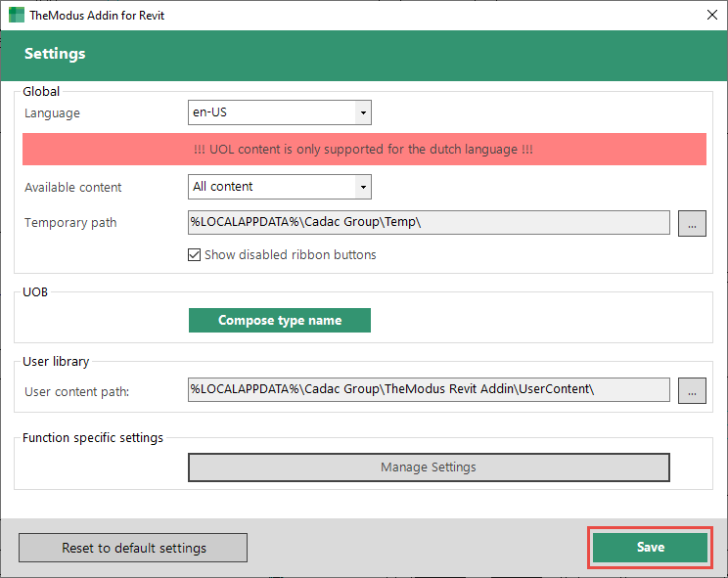The image size is (728, 578).
Task: Click the Language label
Action: tap(52, 113)
